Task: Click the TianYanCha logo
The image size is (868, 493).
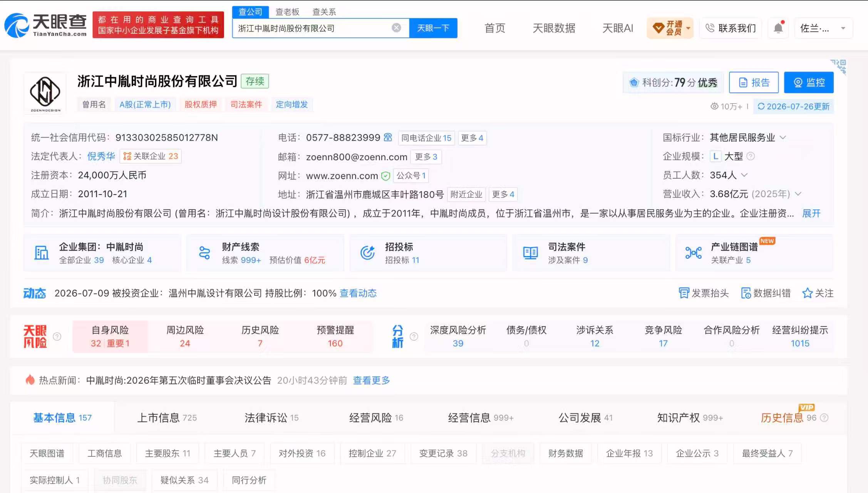Action: click(45, 25)
